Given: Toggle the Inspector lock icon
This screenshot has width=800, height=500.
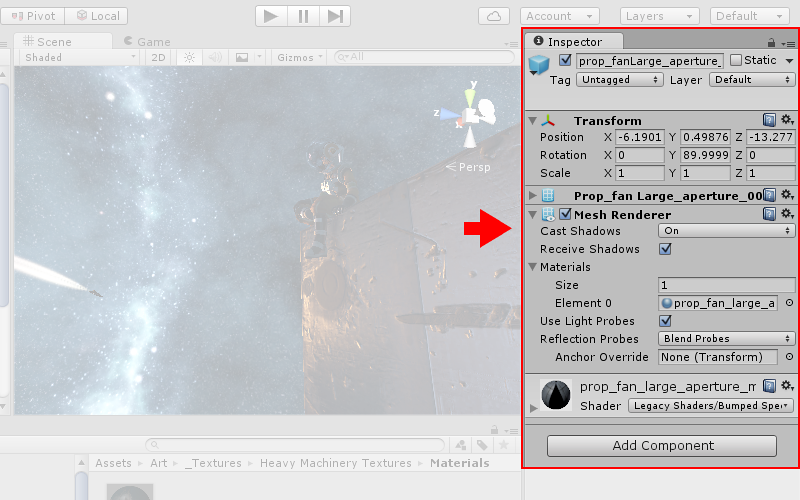Looking at the screenshot, I should point(771,43).
